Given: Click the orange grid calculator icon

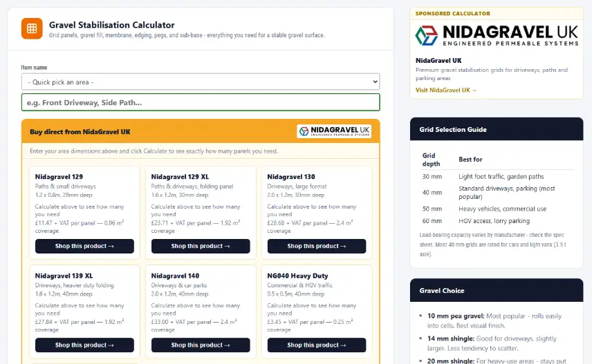Looking at the screenshot, I should (32, 28).
